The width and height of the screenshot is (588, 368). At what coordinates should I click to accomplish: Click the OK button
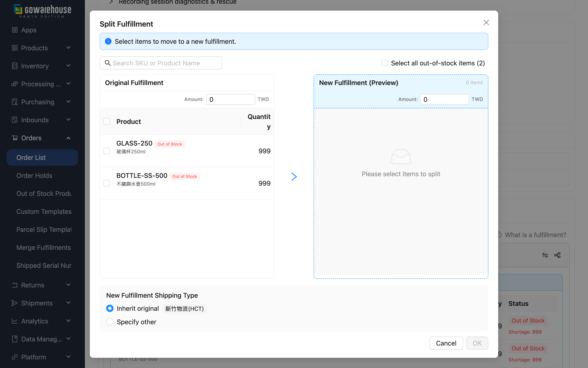477,343
